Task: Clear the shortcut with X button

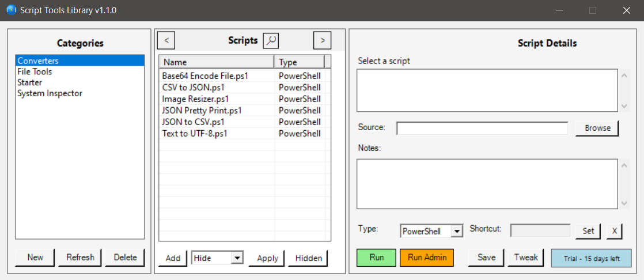Action: (x=615, y=230)
